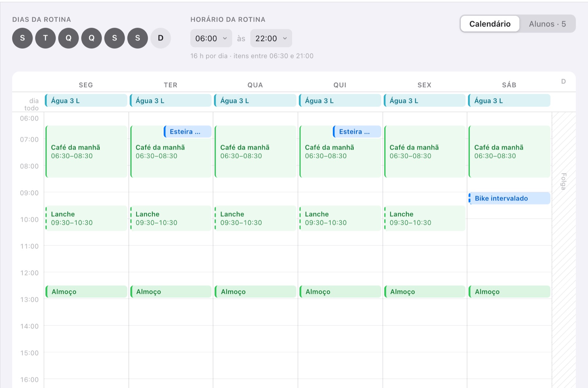Switch to the Alunos · 5 tab
Viewport: 588px width, 388px height.
547,24
